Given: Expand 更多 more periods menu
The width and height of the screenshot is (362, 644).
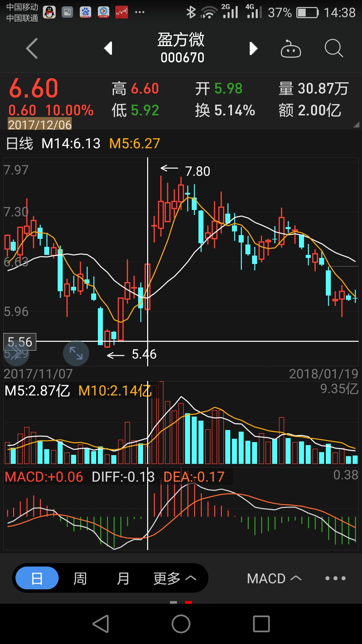Looking at the screenshot, I should [175, 578].
